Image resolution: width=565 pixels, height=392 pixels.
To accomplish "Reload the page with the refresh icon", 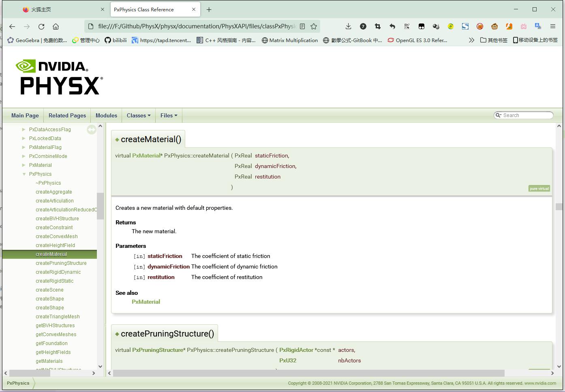I will tap(41, 26).
